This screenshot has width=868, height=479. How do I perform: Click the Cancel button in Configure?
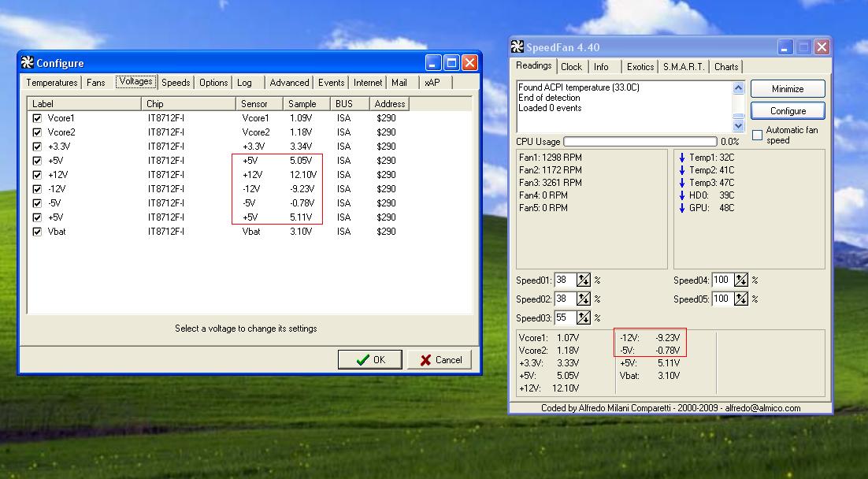[440, 360]
